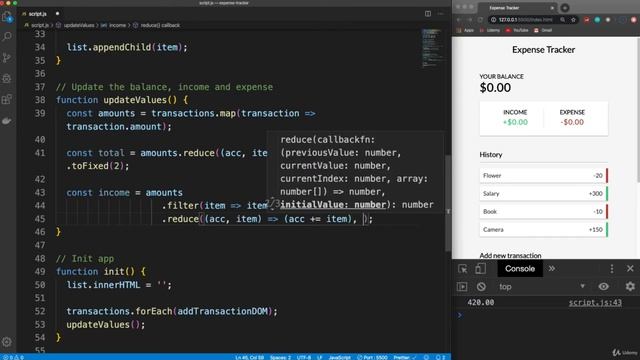Image resolution: width=640 pixels, height=360 pixels.
Task: Toggle the DevTools device toolbar
Action: pos(480,269)
